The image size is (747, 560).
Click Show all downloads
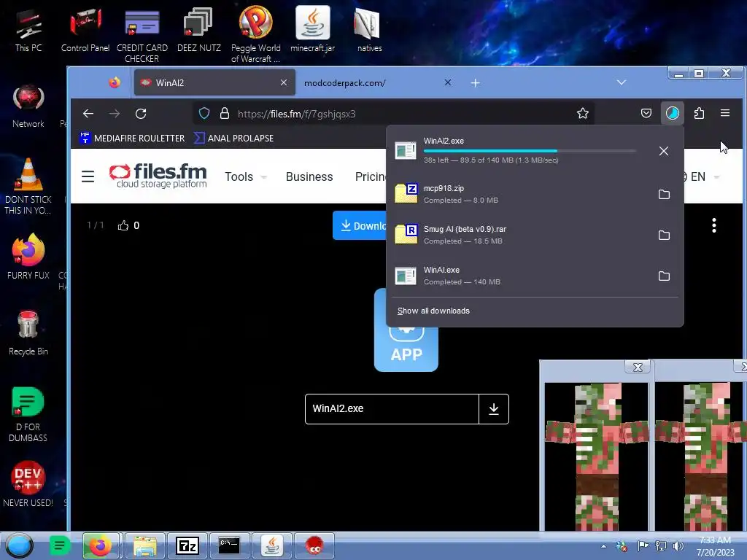click(433, 311)
